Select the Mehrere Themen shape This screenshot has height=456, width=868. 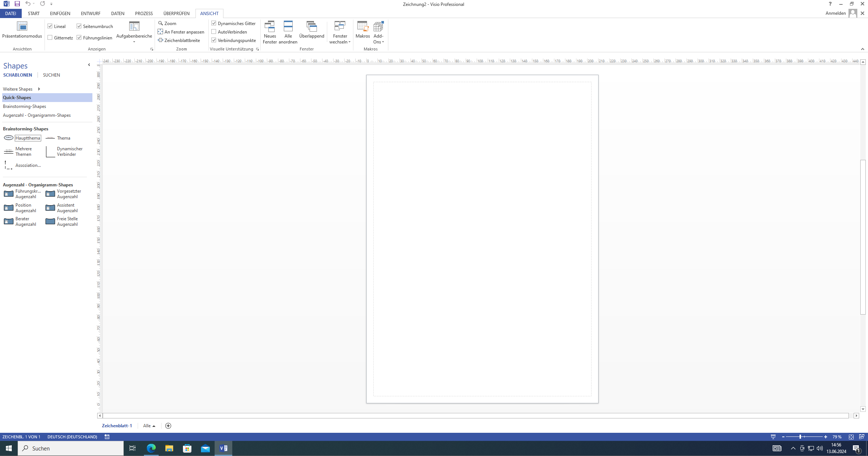coord(18,151)
